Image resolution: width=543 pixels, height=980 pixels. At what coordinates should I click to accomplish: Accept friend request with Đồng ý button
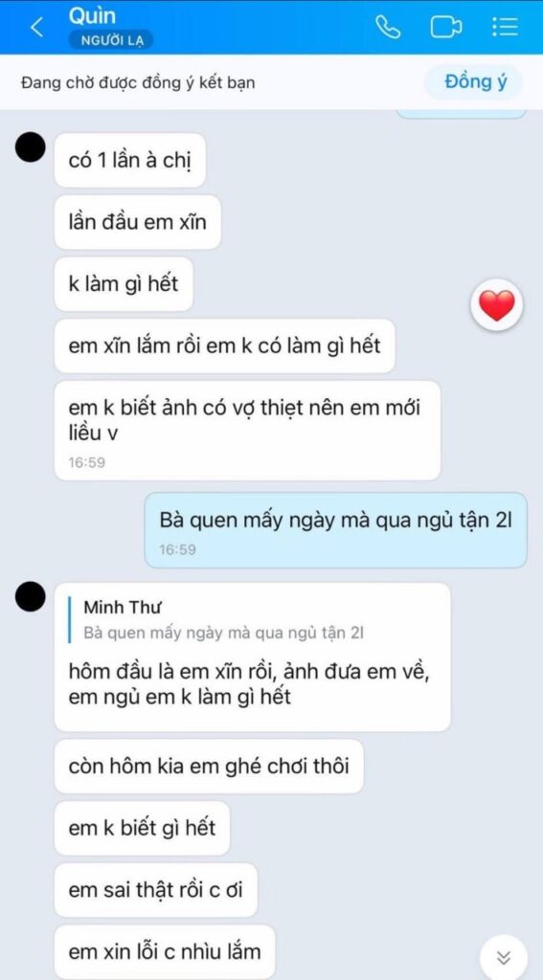tap(475, 82)
